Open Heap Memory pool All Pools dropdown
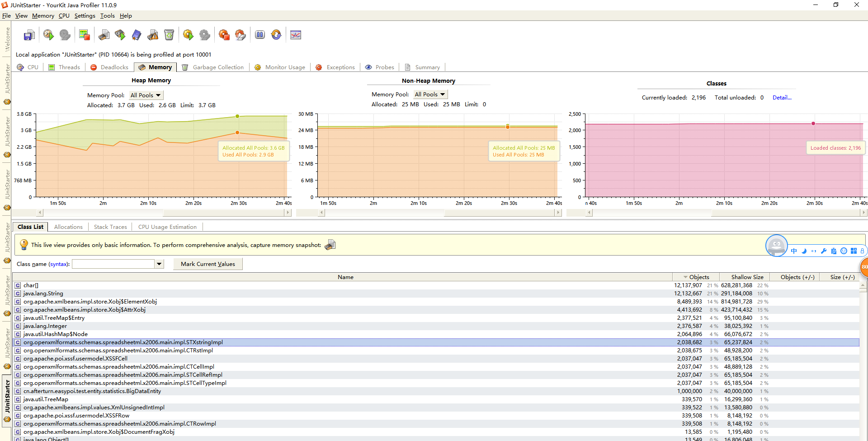 click(x=146, y=95)
